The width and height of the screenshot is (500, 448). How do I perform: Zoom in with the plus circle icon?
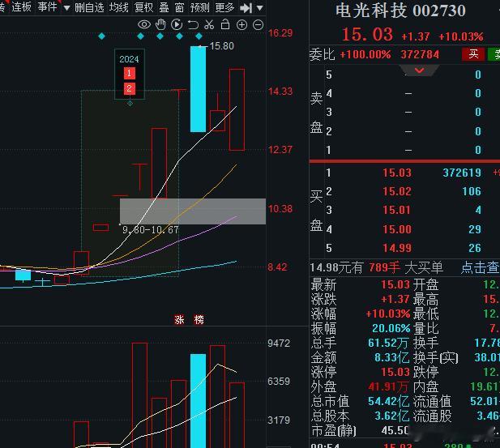pos(241,25)
